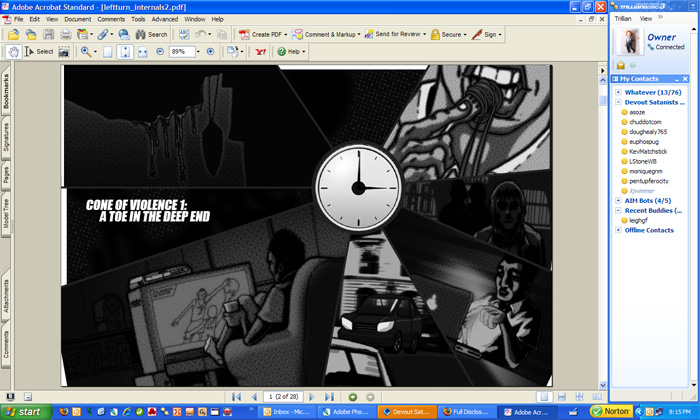
Task: Select contact KevMatchstick in Trillian
Action: point(651,151)
